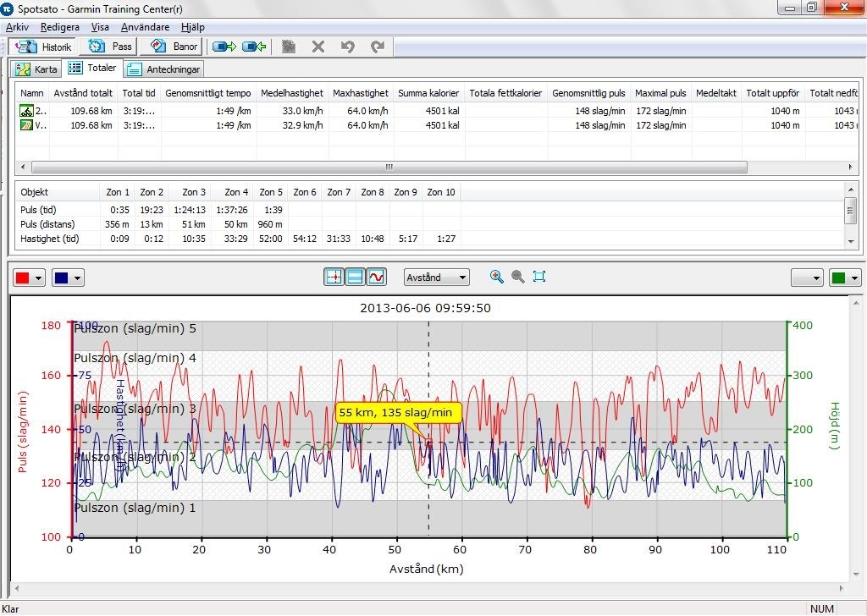The image size is (867, 616).
Task: Click the redo arrow in toolbar
Action: (378, 47)
